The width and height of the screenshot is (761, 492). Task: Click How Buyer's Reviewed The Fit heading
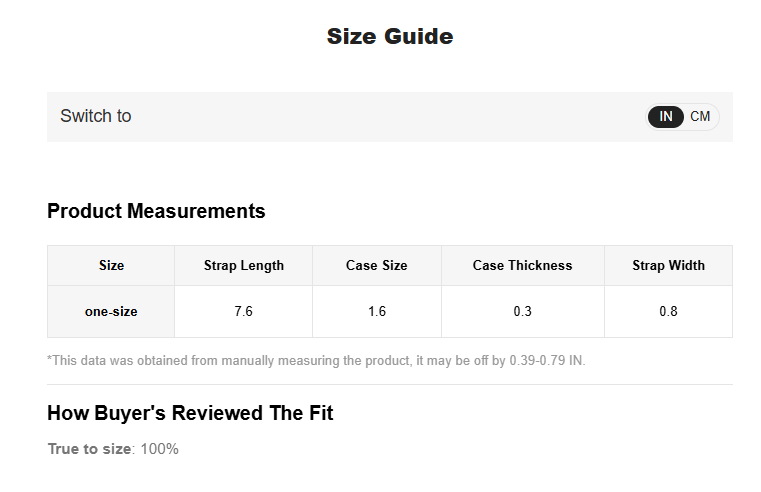coord(190,413)
